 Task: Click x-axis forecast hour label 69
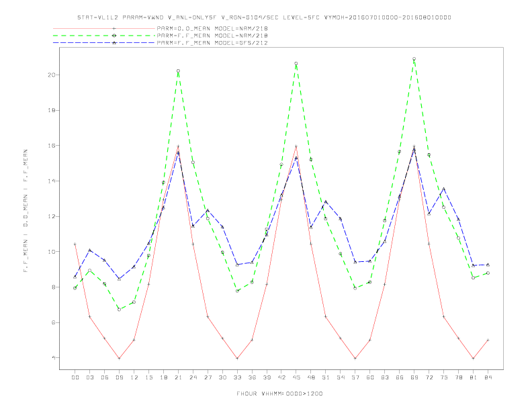click(414, 377)
